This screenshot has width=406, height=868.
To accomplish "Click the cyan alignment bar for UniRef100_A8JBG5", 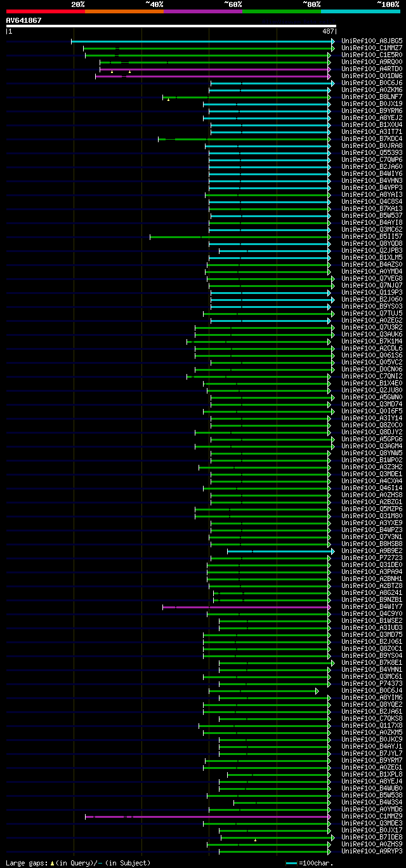I will click(203, 41).
